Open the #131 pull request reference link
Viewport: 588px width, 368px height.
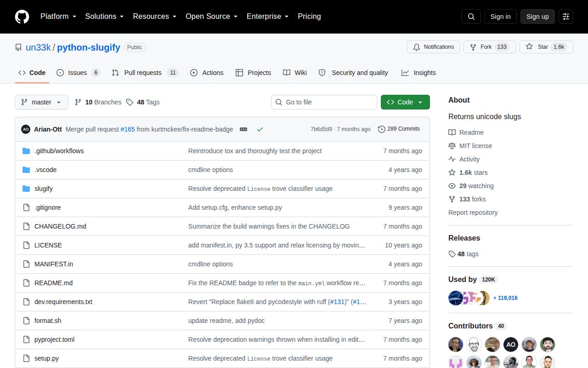pyautogui.click(x=337, y=302)
